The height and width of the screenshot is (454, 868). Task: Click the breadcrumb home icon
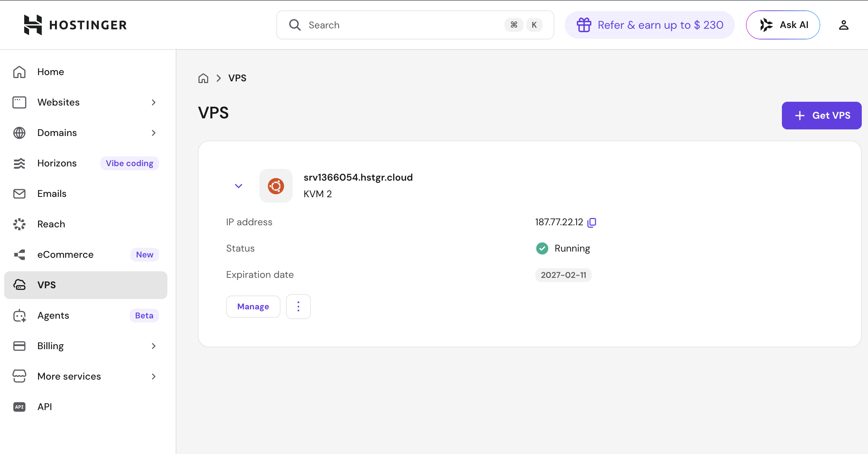(203, 78)
